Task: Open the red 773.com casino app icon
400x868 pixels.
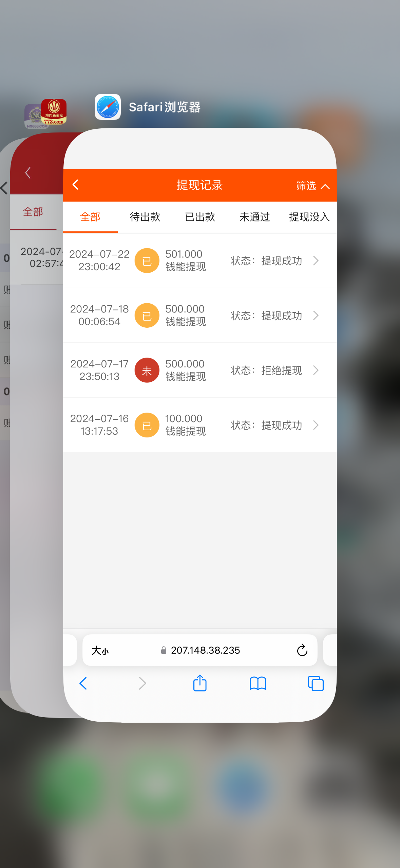Action: click(54, 111)
